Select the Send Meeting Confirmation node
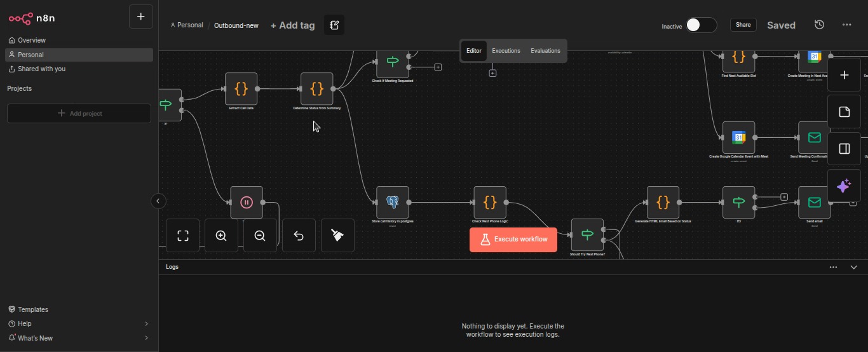The height and width of the screenshot is (352, 868). [x=814, y=137]
